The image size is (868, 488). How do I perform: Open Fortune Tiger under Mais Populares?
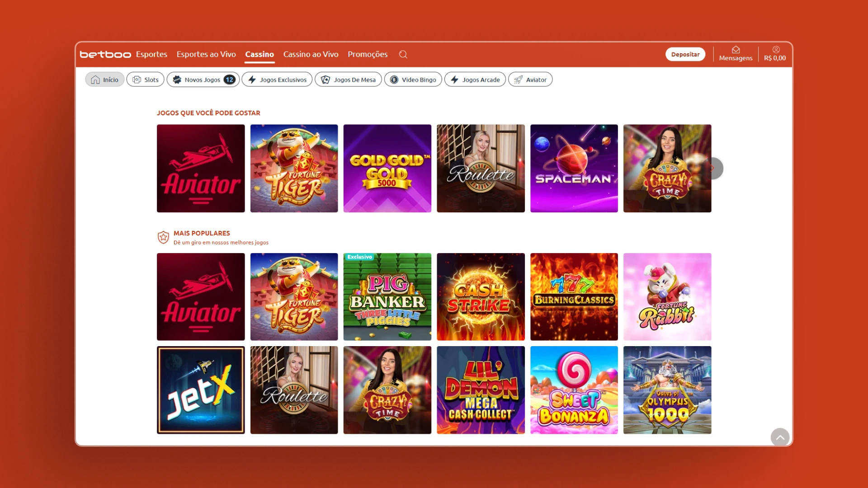click(294, 297)
